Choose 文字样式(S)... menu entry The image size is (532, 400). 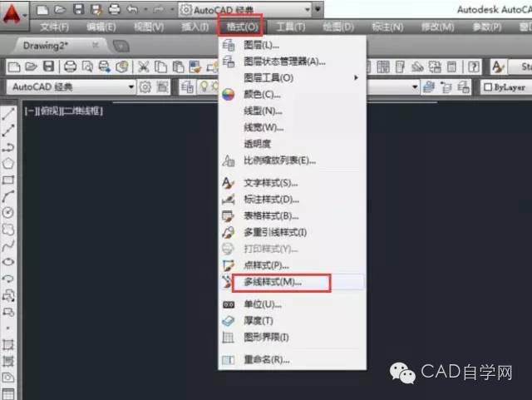pos(292,183)
